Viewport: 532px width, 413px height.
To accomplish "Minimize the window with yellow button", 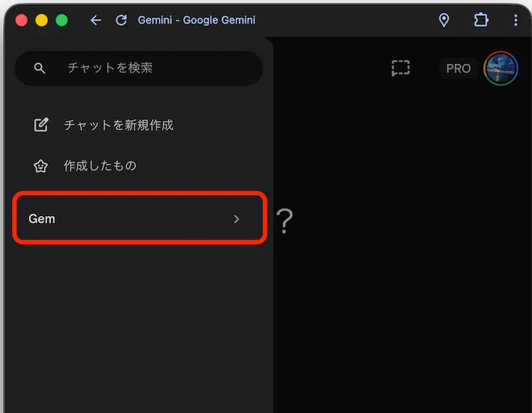I will tap(41, 20).
